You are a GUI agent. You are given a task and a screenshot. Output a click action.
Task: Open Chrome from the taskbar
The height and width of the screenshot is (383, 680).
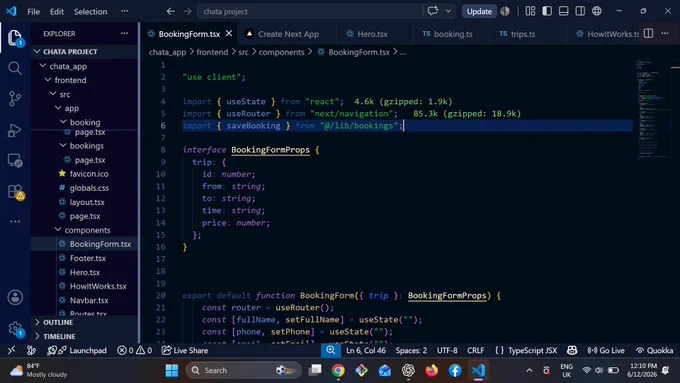pyautogui.click(x=338, y=370)
